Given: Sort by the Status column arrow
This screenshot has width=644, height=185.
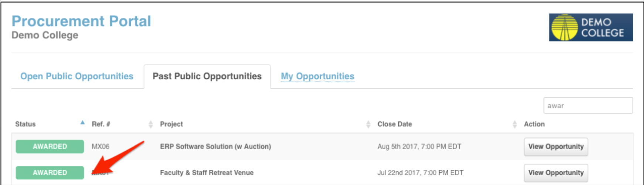Looking at the screenshot, I should click(x=83, y=123).
